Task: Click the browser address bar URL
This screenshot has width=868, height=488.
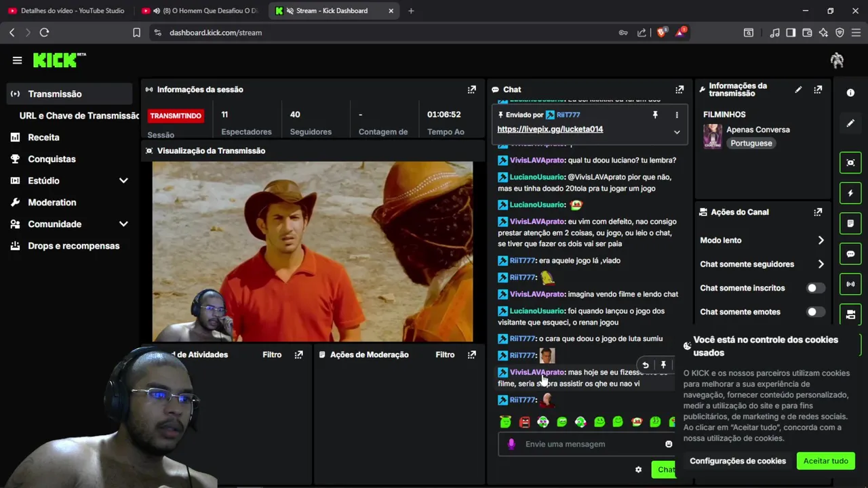Action: tap(216, 33)
